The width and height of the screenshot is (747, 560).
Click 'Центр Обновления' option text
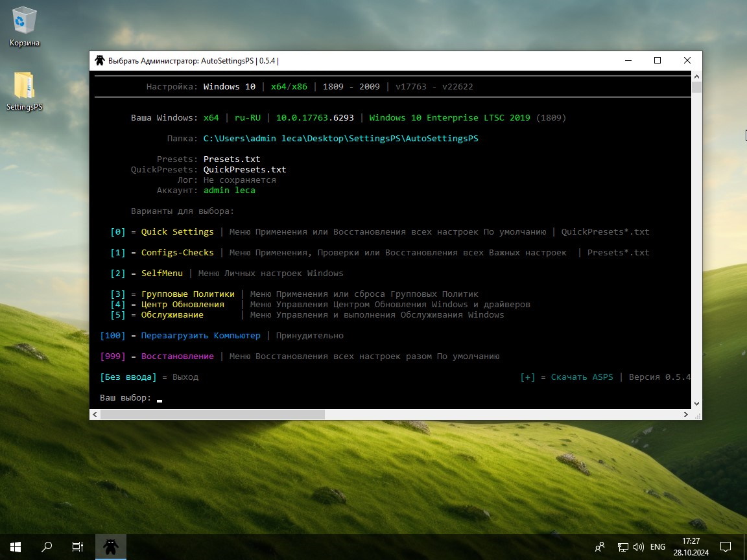coord(182,304)
